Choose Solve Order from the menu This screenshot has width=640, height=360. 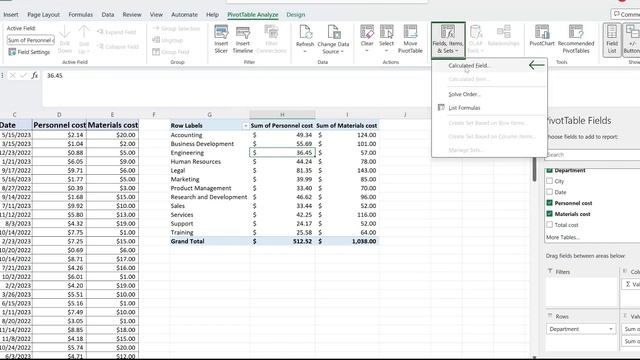464,94
